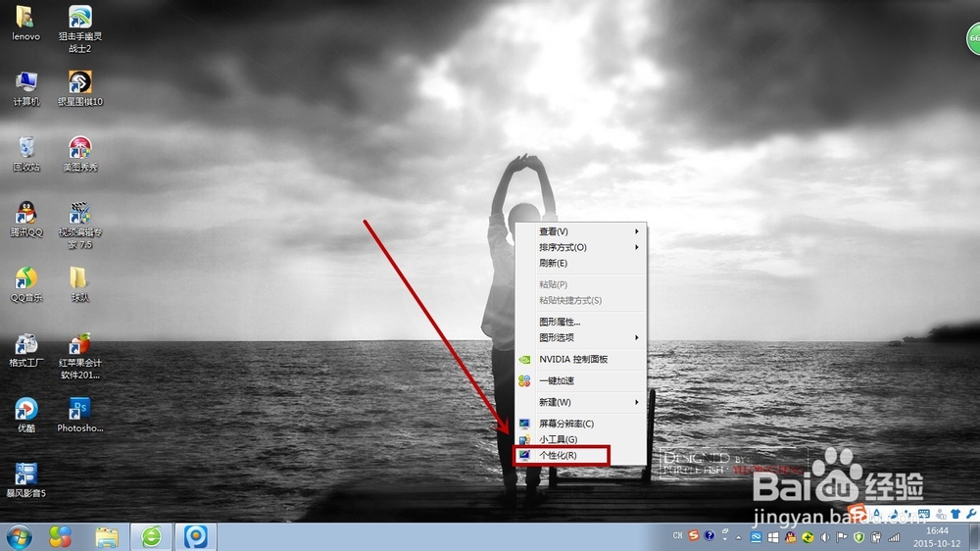Open the blue P application taskbar button
Image resolution: width=980 pixels, height=551 pixels.
pyautogui.click(x=196, y=536)
